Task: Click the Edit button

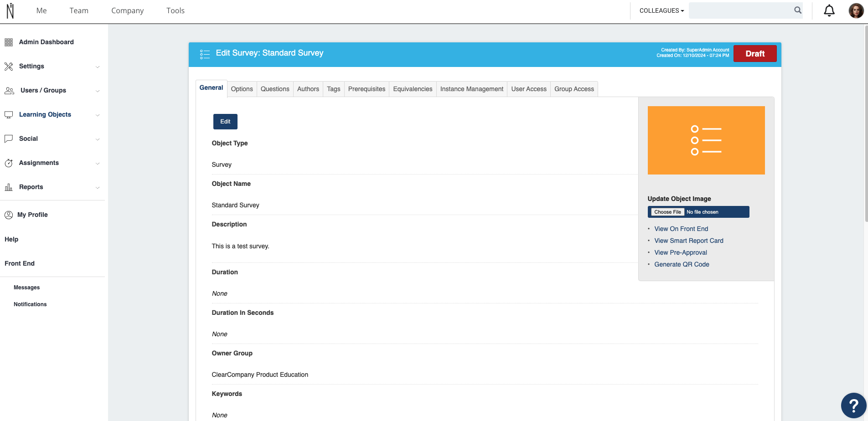Action: [x=225, y=122]
